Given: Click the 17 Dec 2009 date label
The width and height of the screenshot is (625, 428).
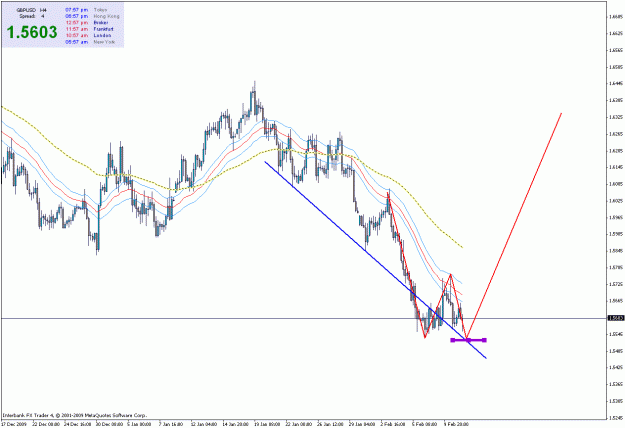Looking at the screenshot, I should point(14,424).
